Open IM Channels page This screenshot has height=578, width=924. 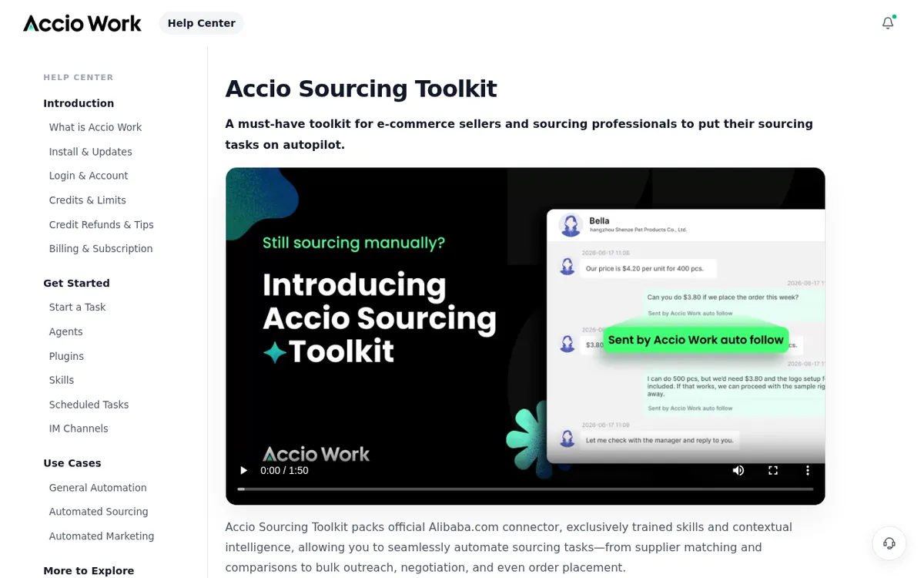pyautogui.click(x=79, y=428)
